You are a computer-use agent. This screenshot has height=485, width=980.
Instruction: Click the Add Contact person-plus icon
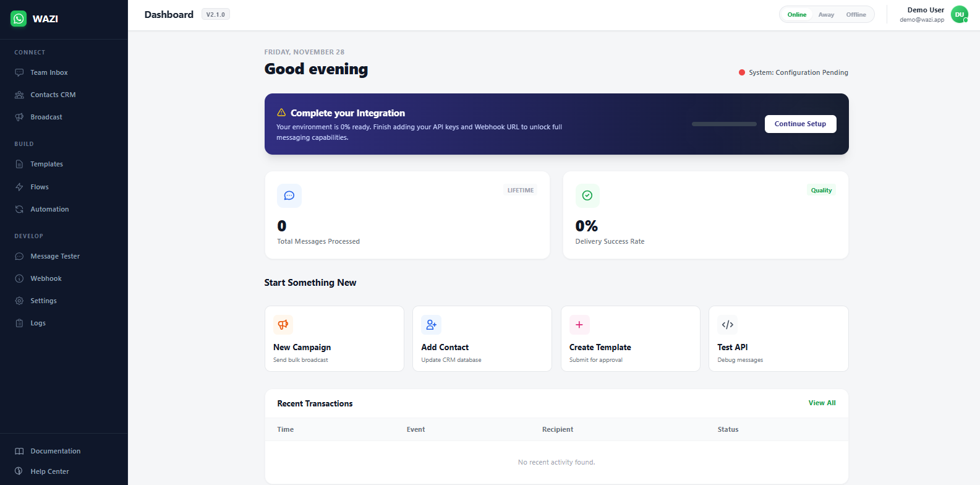[432, 325]
